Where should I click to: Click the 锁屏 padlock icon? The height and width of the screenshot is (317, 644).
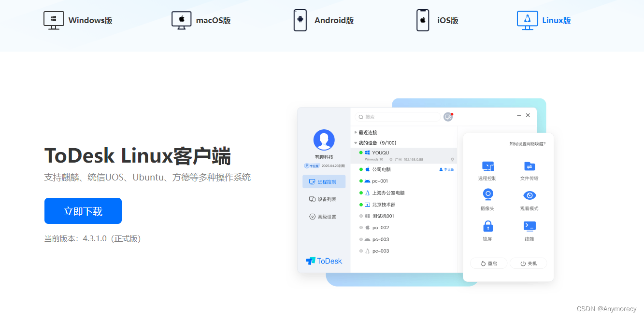488,226
